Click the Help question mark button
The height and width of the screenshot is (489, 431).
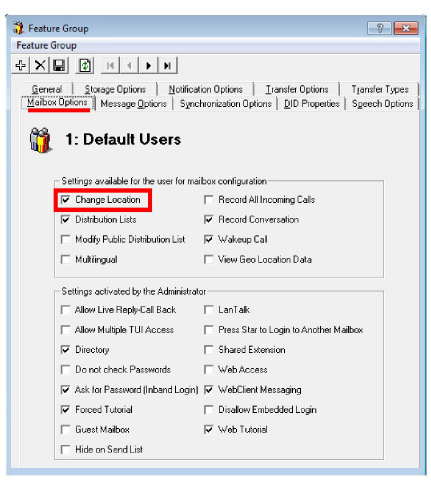(379, 28)
